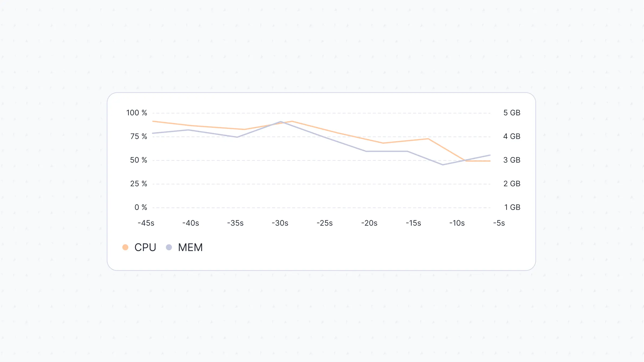644x362 pixels.
Task: Click the orange CPU legend dot
Action: [x=125, y=247]
